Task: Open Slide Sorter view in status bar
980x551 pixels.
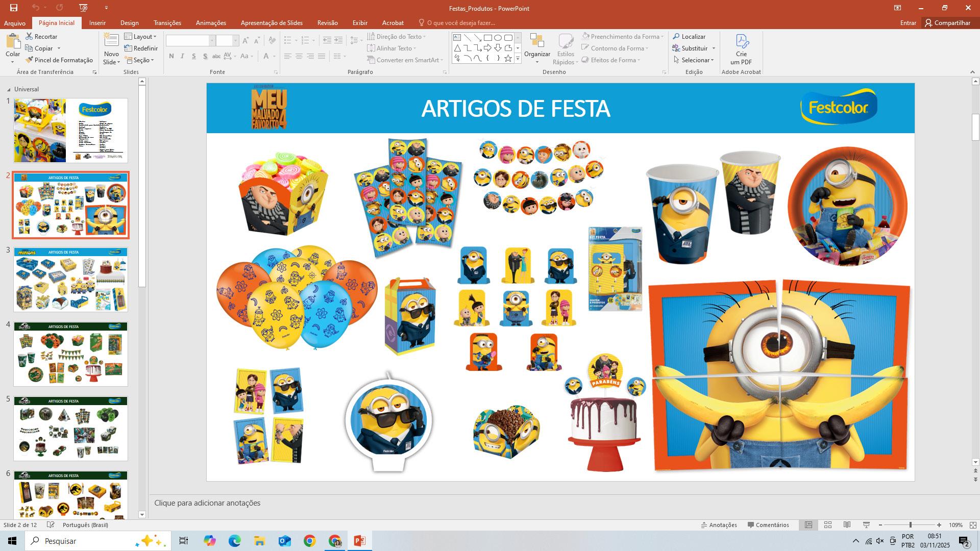Action: (828, 525)
